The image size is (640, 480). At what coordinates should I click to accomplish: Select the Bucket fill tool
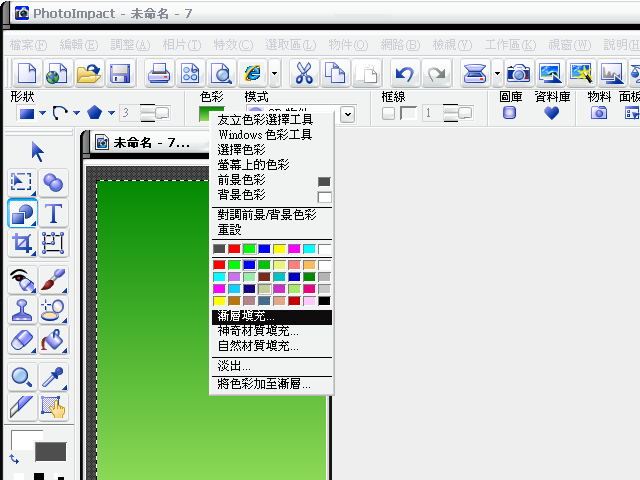tap(53, 340)
